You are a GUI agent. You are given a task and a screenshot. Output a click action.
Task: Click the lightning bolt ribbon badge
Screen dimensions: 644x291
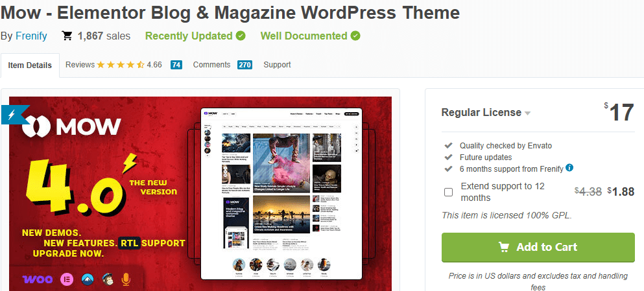pyautogui.click(x=14, y=115)
